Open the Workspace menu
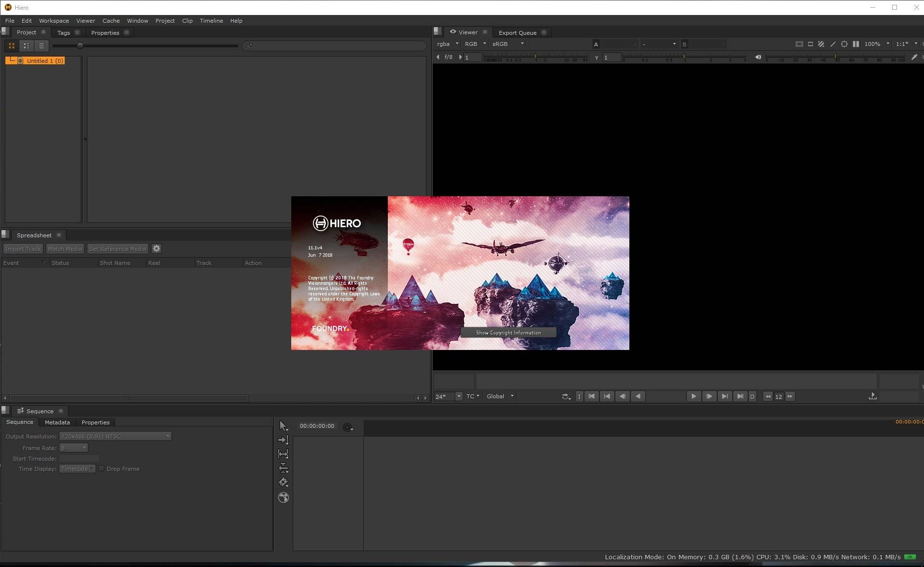The width and height of the screenshot is (924, 567). pyautogui.click(x=54, y=21)
